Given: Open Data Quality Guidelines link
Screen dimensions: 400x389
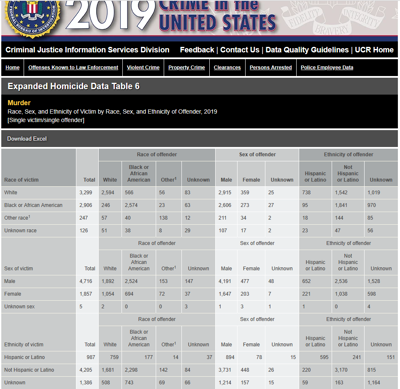Looking at the screenshot, I should pyautogui.click(x=307, y=50).
